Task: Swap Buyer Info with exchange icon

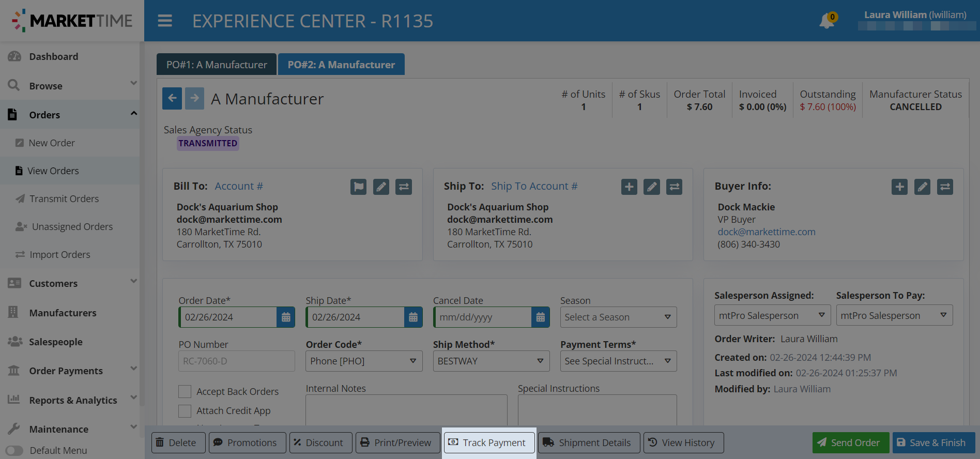Action: 945,187
